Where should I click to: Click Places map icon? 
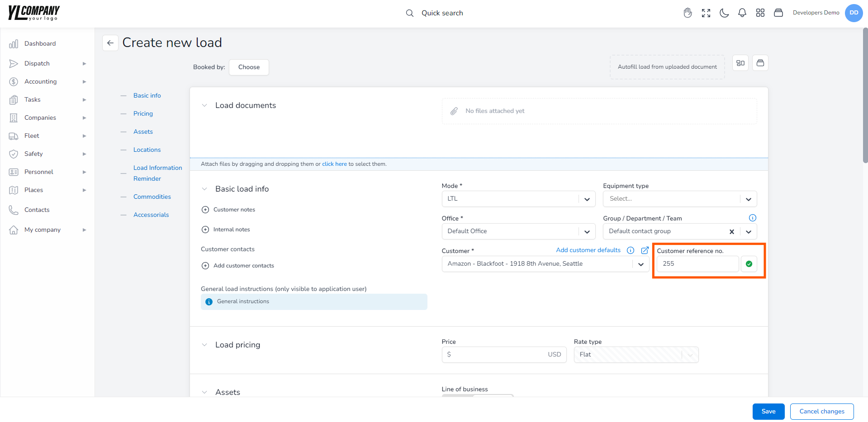(x=14, y=190)
